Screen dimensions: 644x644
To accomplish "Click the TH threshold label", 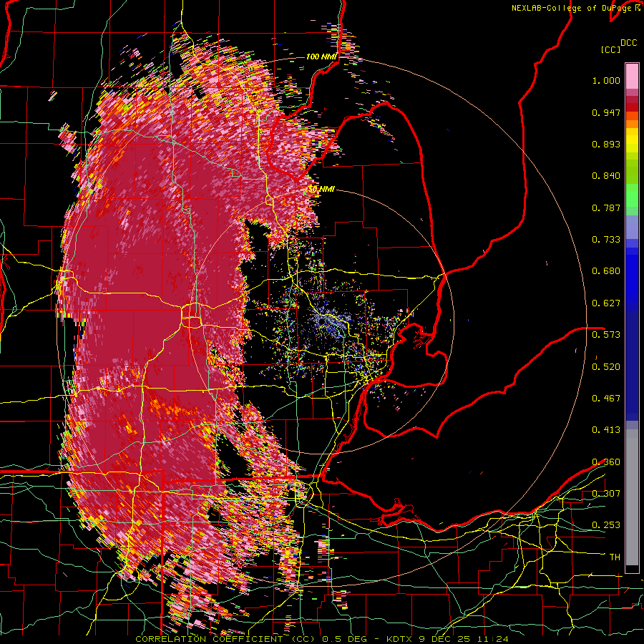I will pyautogui.click(x=615, y=557).
